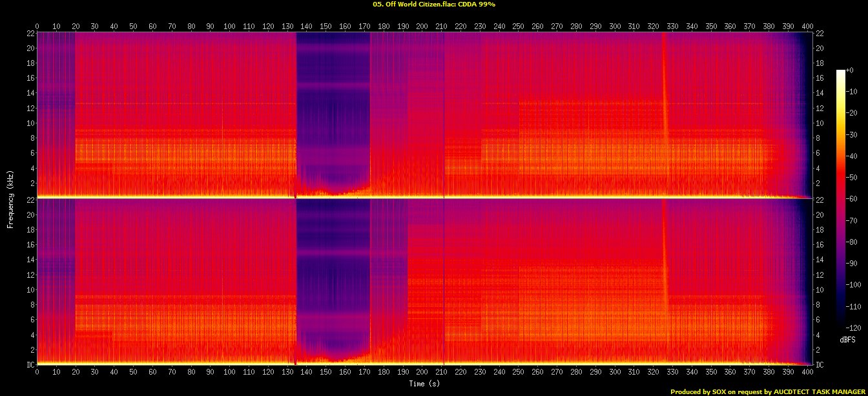Screen dimensions: 868x396
Task: Click the 'Time (s)' axis label
Action: [x=424, y=383]
